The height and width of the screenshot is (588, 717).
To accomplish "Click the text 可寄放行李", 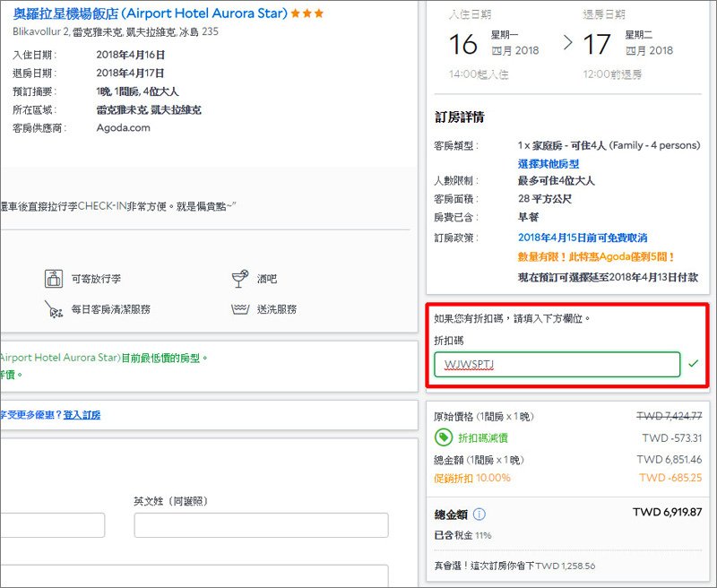I will pyautogui.click(x=96, y=279).
